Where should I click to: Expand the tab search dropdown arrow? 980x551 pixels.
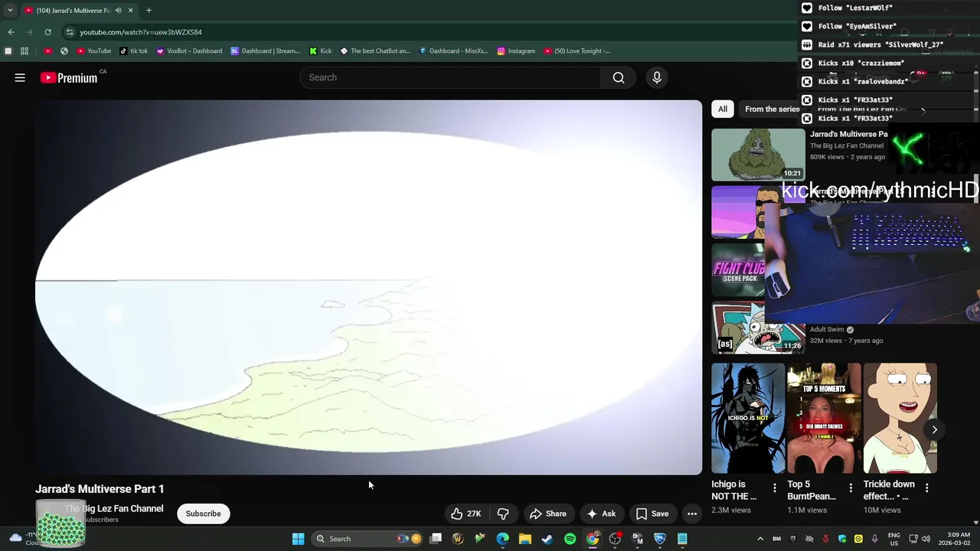[10, 11]
